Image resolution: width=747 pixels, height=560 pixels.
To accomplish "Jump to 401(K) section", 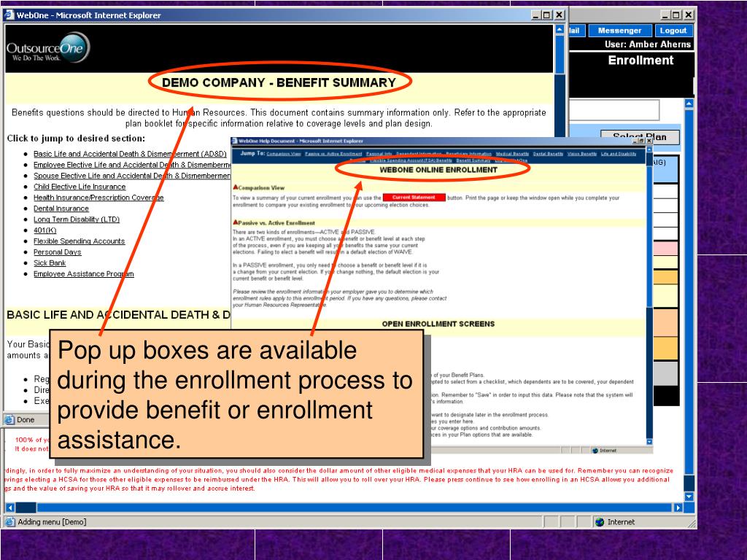I will [44, 230].
